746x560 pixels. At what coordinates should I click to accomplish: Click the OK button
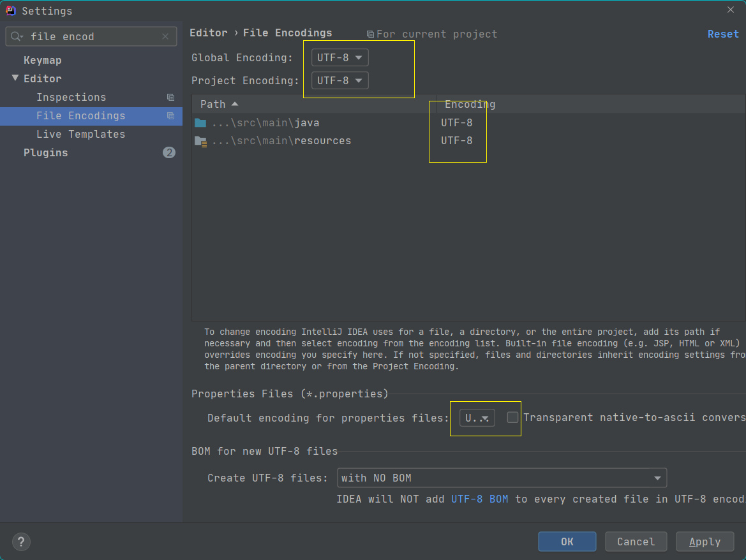click(567, 542)
